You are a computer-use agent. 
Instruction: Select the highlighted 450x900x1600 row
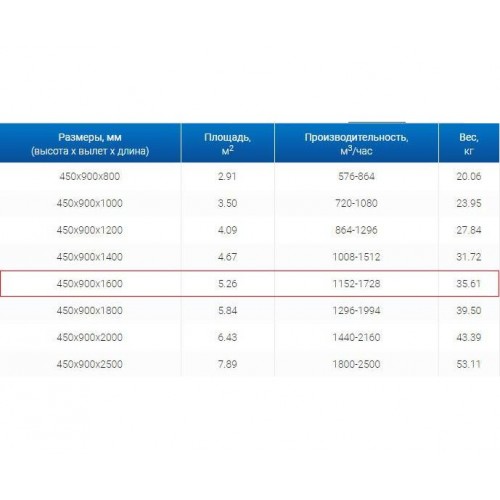(250, 284)
